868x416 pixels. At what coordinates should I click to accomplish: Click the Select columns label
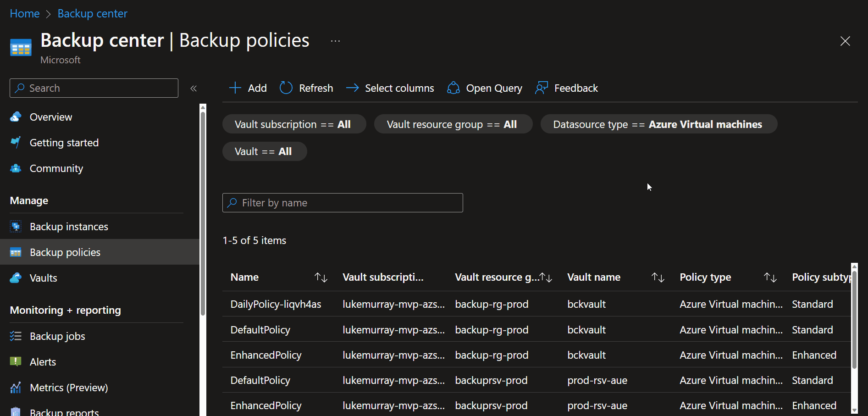click(x=399, y=88)
